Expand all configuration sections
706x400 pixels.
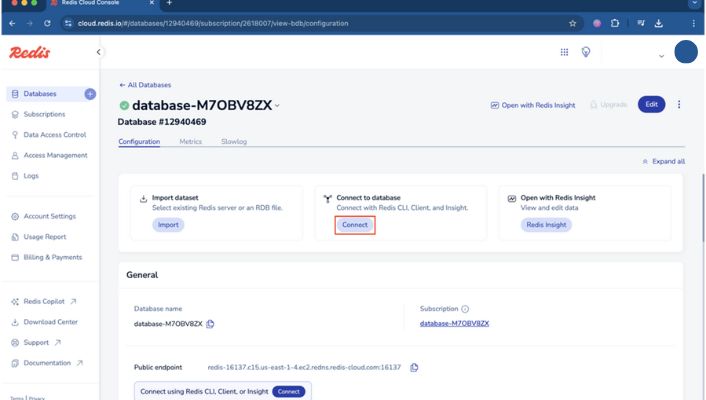coord(663,161)
